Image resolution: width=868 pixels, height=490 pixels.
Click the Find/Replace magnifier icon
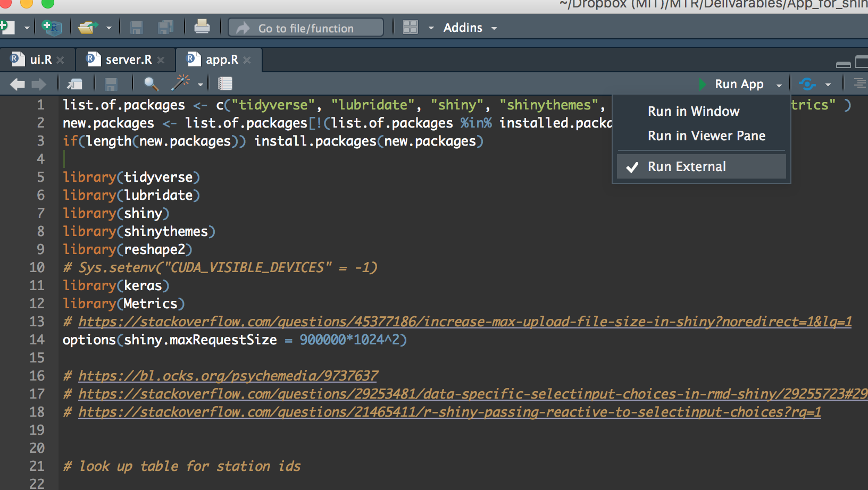tap(151, 84)
